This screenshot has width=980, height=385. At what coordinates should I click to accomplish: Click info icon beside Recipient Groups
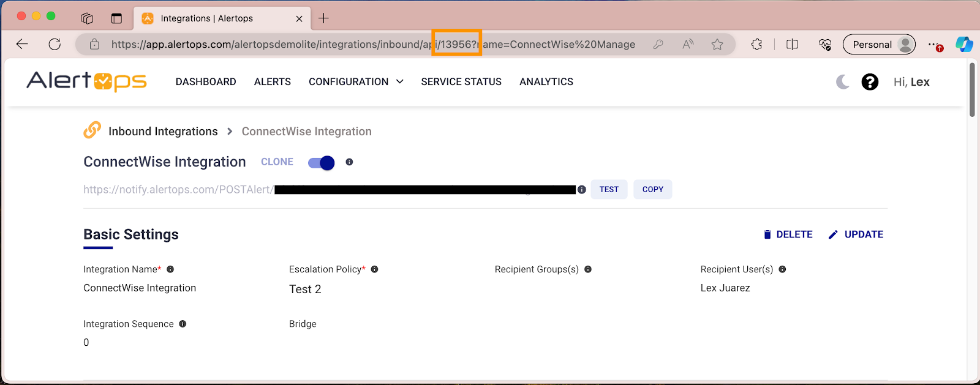tap(588, 269)
